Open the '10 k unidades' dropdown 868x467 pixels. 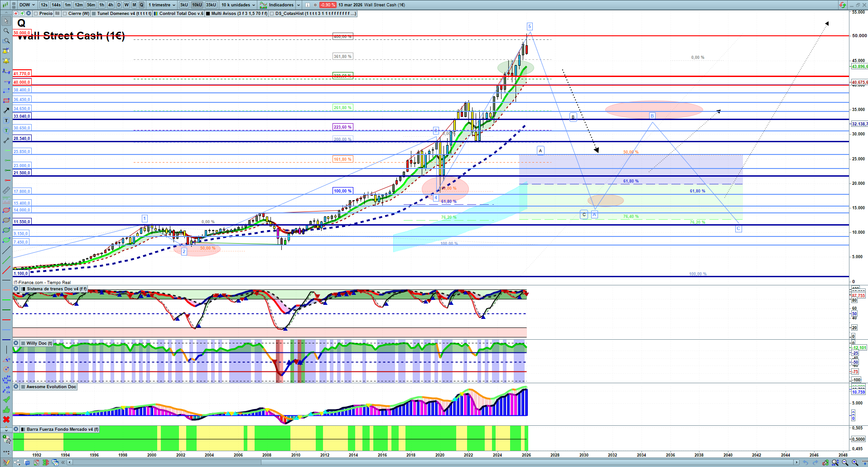(x=238, y=5)
